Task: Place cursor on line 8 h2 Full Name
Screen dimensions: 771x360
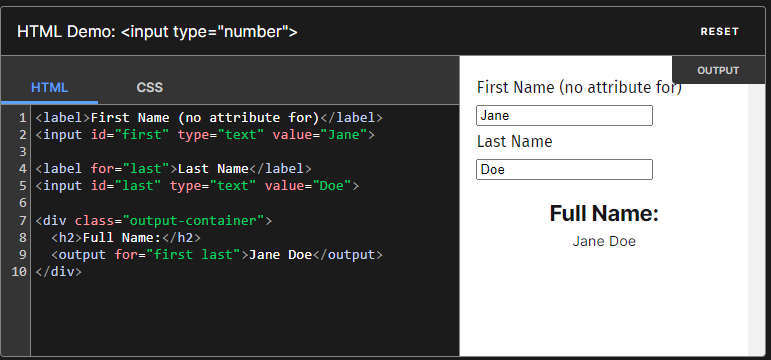Action: point(126,238)
